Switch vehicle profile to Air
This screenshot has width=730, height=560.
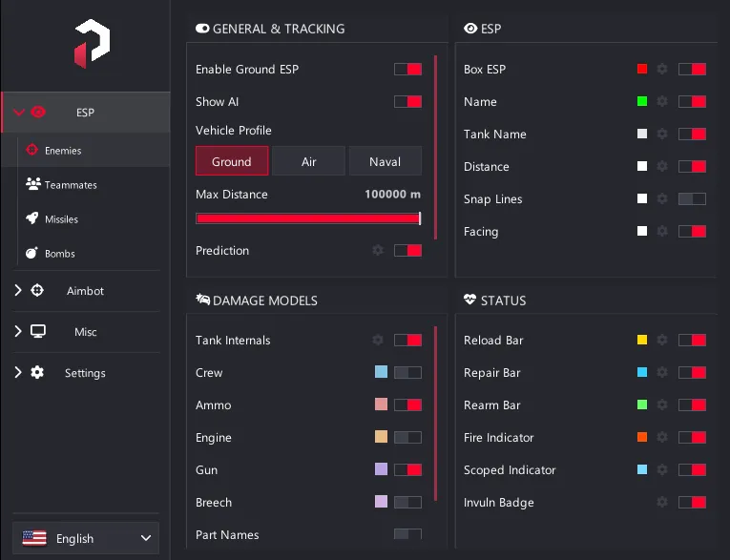point(308,161)
